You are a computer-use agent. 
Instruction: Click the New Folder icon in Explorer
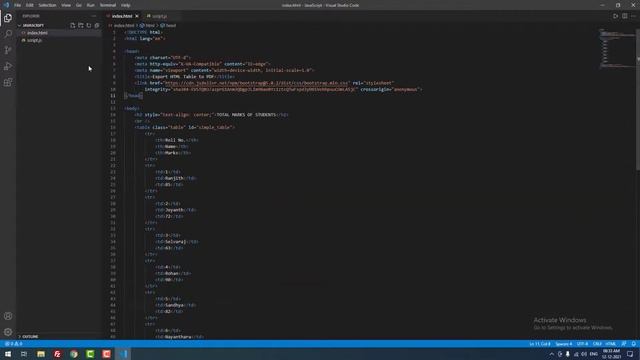point(81,25)
